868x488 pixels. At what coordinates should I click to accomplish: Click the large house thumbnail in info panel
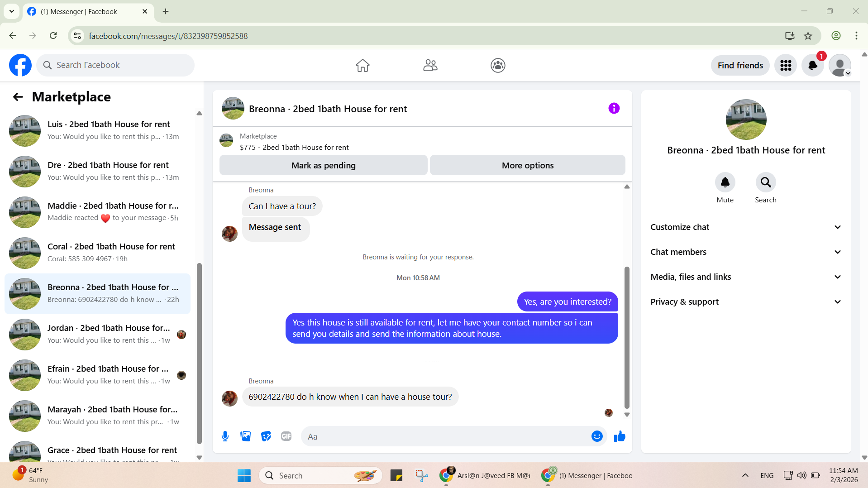click(746, 120)
